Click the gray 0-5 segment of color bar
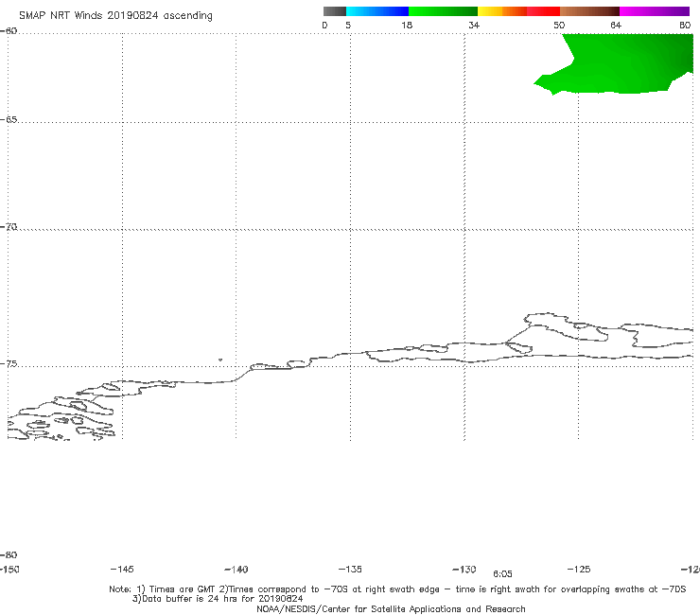This screenshot has width=700, height=615. 335,11
